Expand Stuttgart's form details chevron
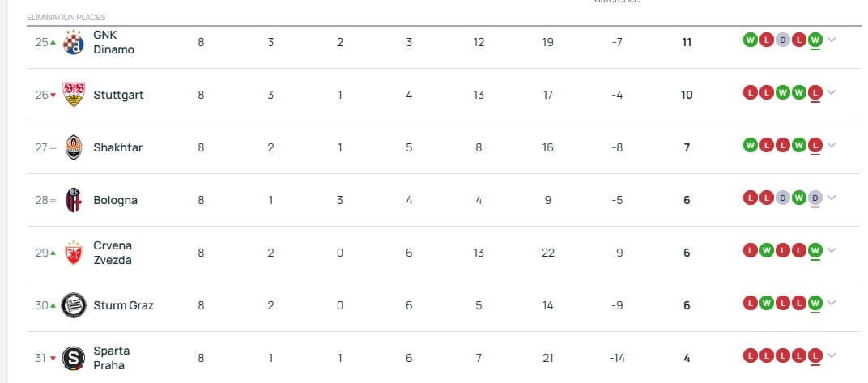The image size is (868, 383). [831, 92]
